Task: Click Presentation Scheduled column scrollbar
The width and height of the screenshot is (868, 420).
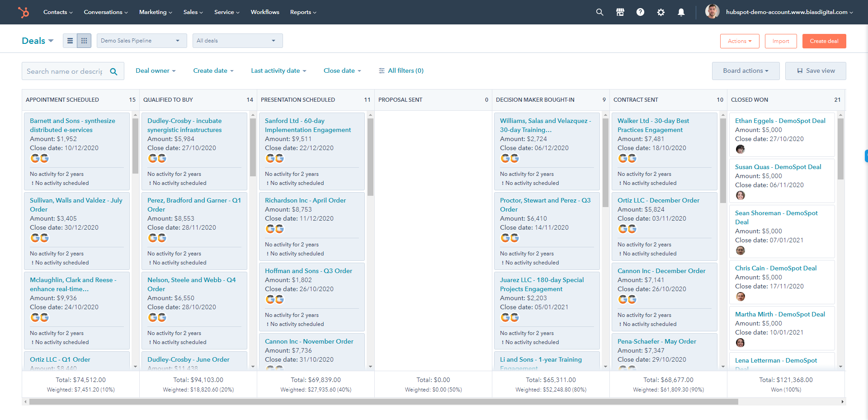Action: pyautogui.click(x=370, y=157)
